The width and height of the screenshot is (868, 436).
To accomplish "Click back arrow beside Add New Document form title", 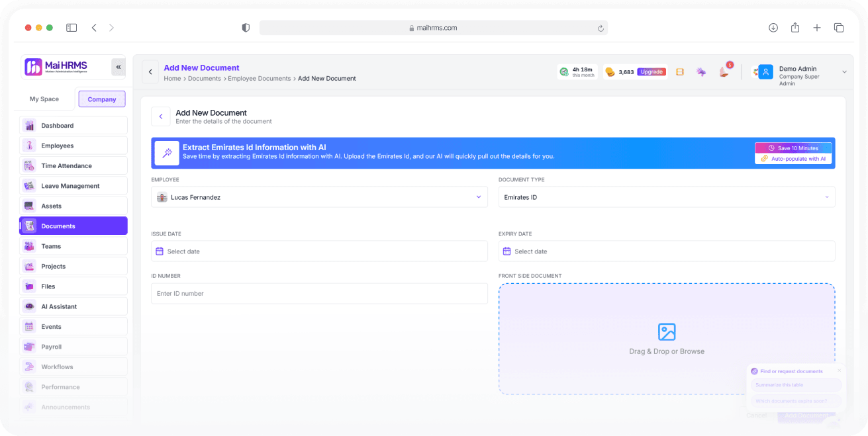I will (160, 116).
